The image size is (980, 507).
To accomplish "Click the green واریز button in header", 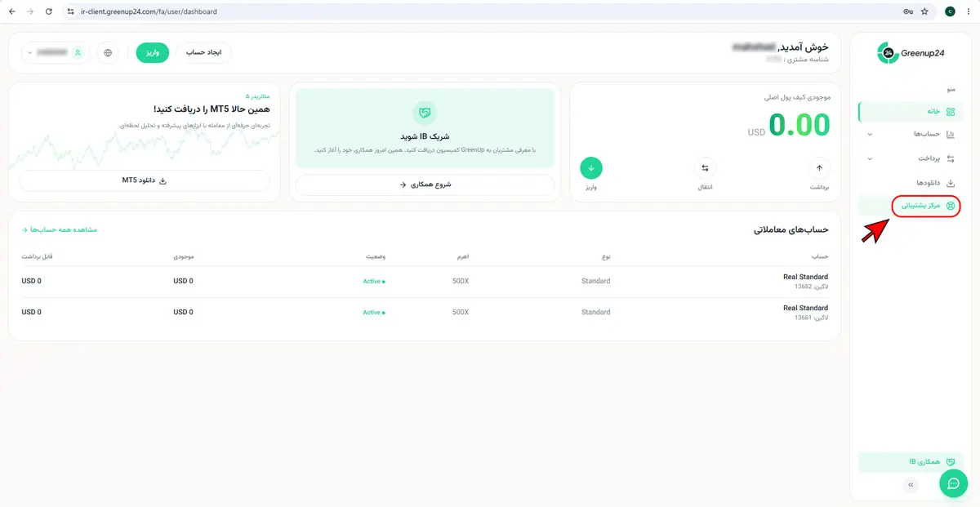I will click(x=153, y=52).
